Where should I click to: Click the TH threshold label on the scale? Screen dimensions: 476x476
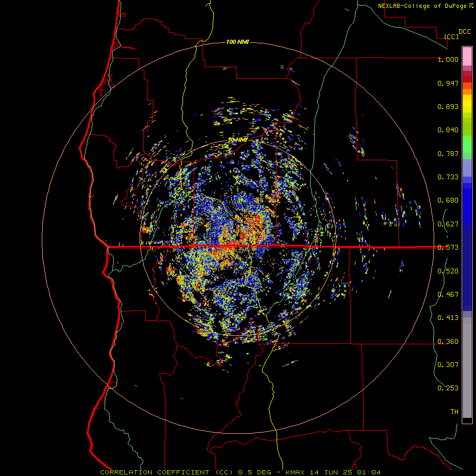click(x=454, y=412)
